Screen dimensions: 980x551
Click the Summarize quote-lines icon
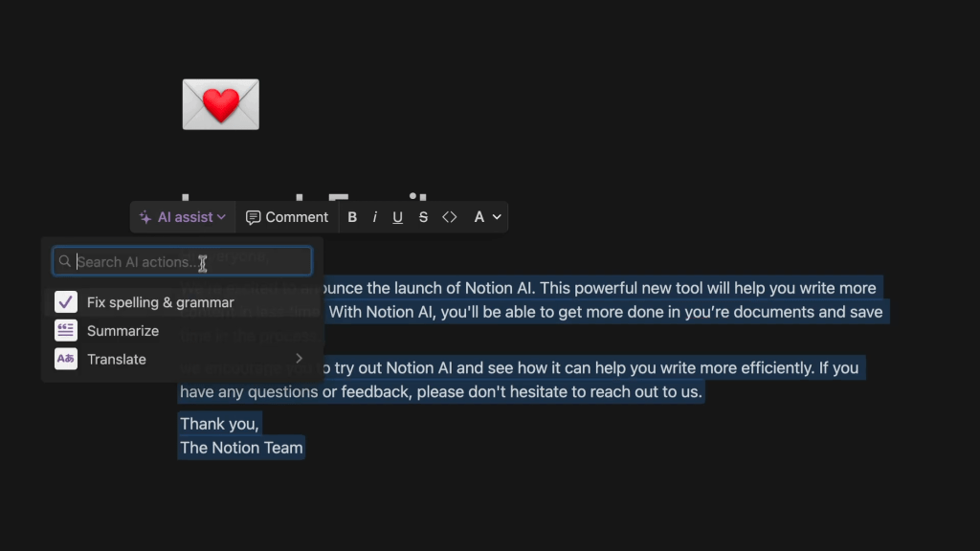pyautogui.click(x=66, y=331)
